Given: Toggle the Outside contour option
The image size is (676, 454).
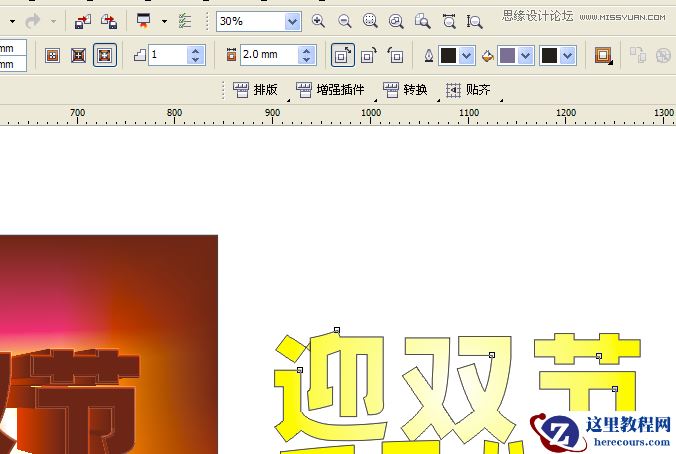Looking at the screenshot, I should pyautogui.click(x=105, y=55).
